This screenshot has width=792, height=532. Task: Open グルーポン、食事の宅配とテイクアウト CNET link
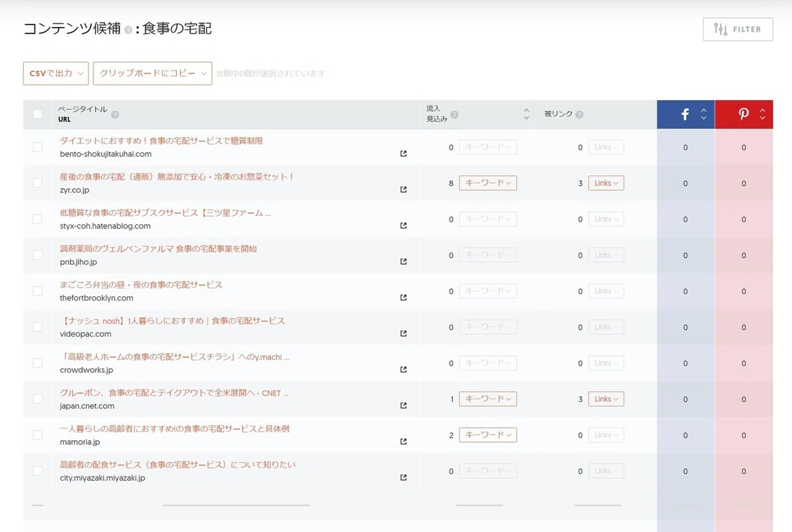pos(174,393)
